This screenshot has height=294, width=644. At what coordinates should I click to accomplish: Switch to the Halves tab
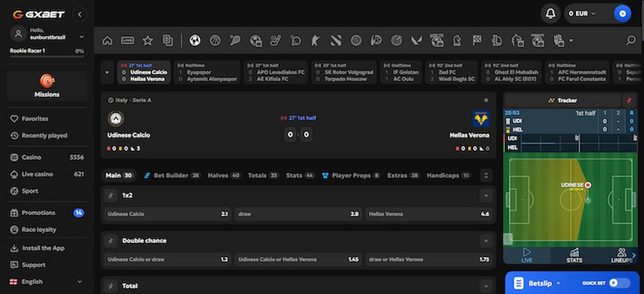pos(224,175)
